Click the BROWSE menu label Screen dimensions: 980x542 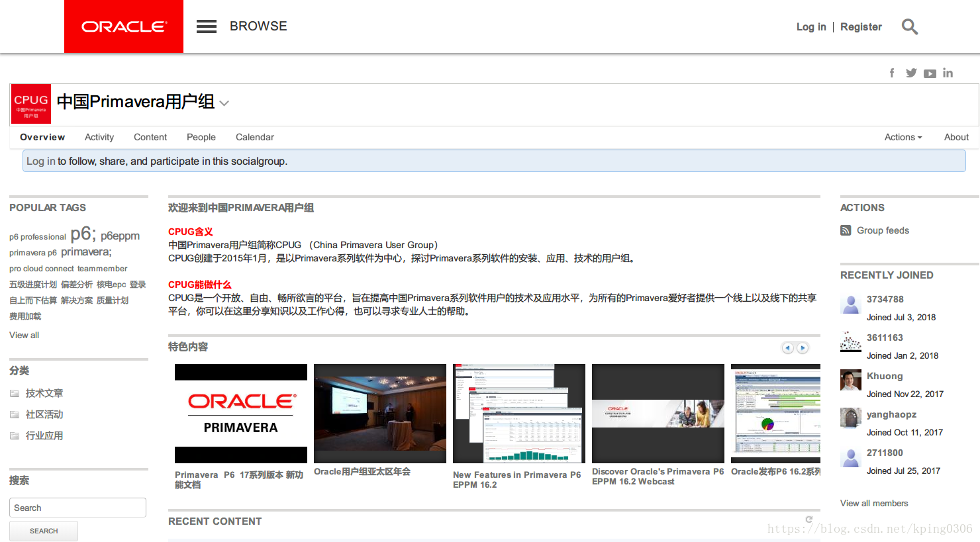coord(258,26)
